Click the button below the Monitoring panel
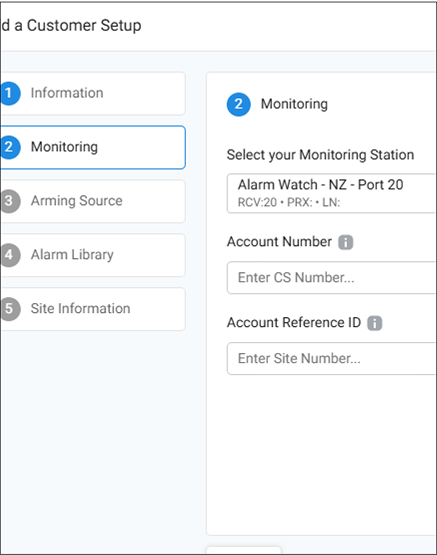 click(243, 550)
